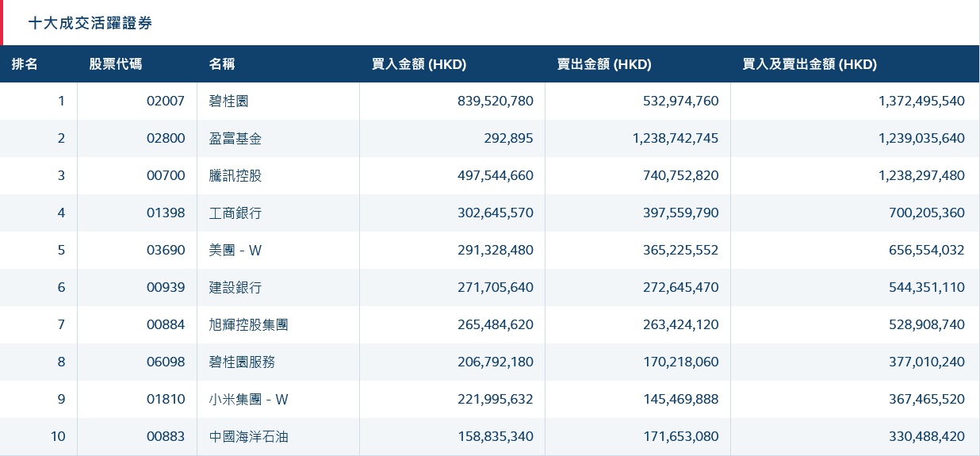The height and width of the screenshot is (456, 980).
Task: Click the 買入及賣出金額 (HKD) column header
Action: [810, 64]
